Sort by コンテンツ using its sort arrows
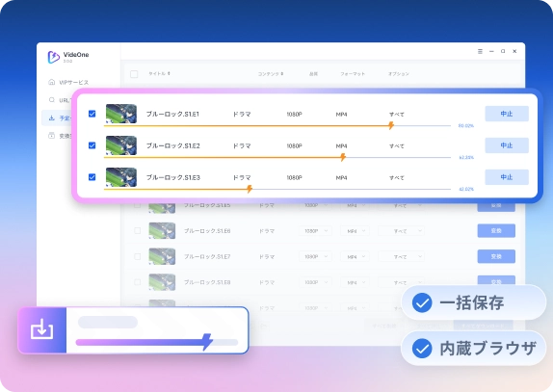The height and width of the screenshot is (392, 553). [x=282, y=73]
